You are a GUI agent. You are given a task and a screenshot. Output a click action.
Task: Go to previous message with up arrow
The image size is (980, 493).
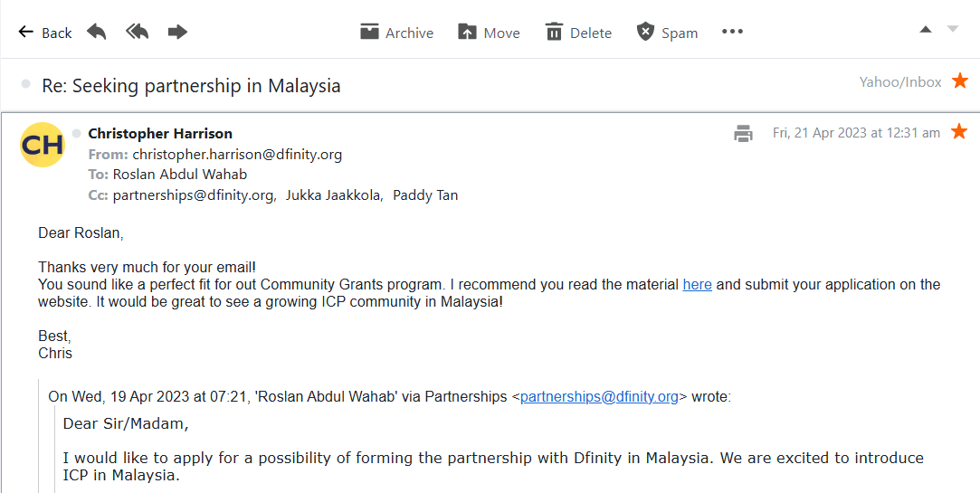point(925,29)
